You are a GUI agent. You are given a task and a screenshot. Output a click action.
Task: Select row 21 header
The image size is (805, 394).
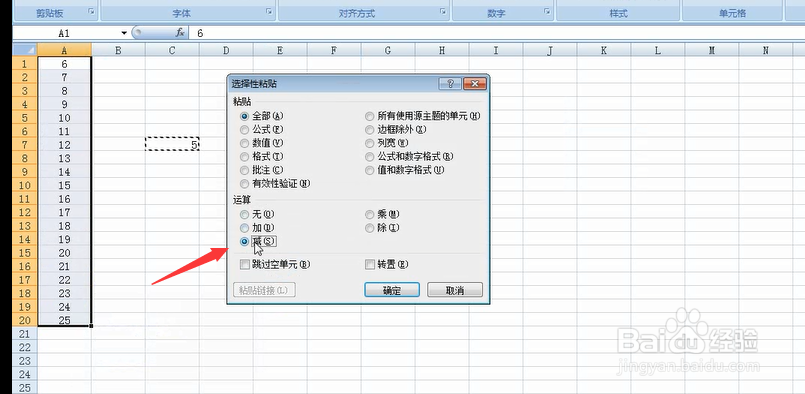25,334
